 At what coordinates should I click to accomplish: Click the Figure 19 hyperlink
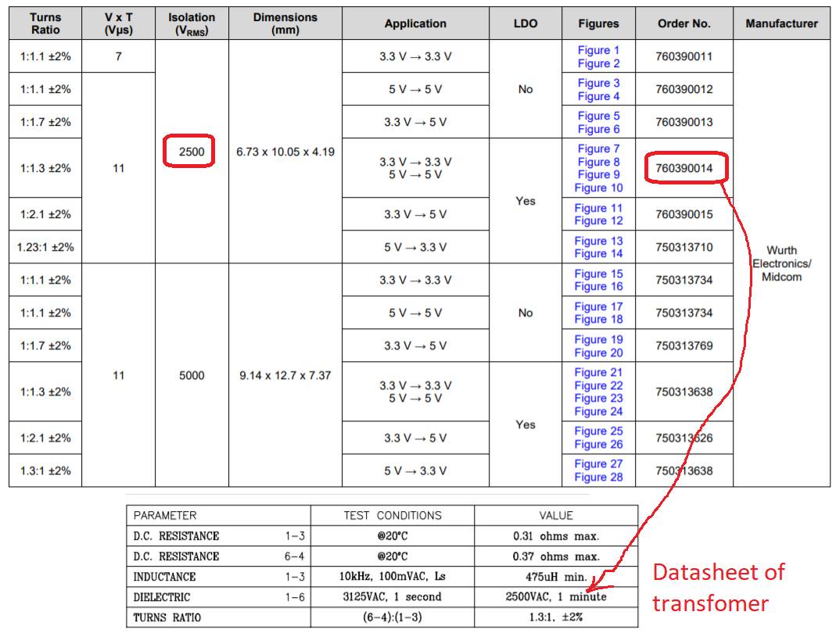point(598,340)
